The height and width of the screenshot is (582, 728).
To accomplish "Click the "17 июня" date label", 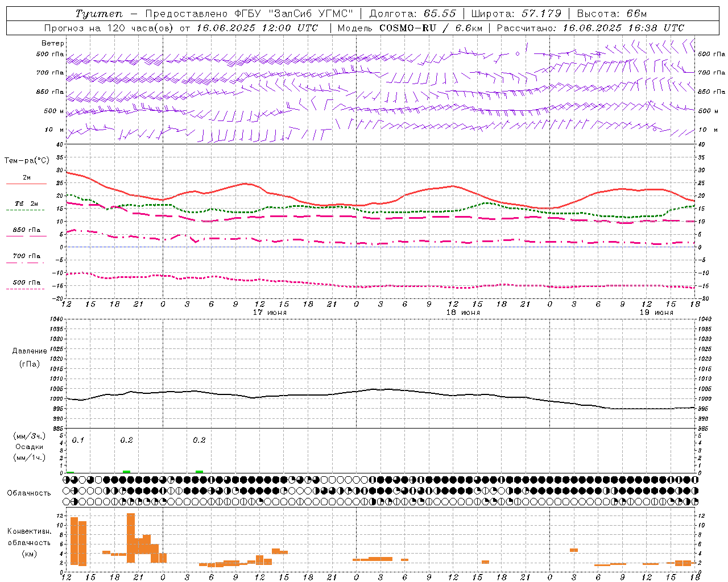I will click(x=270, y=313).
